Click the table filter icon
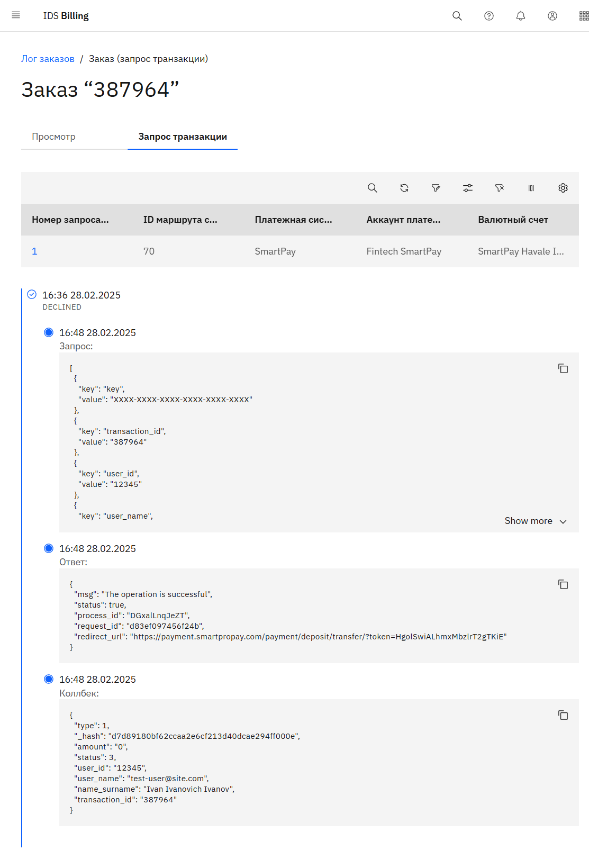 coord(436,188)
